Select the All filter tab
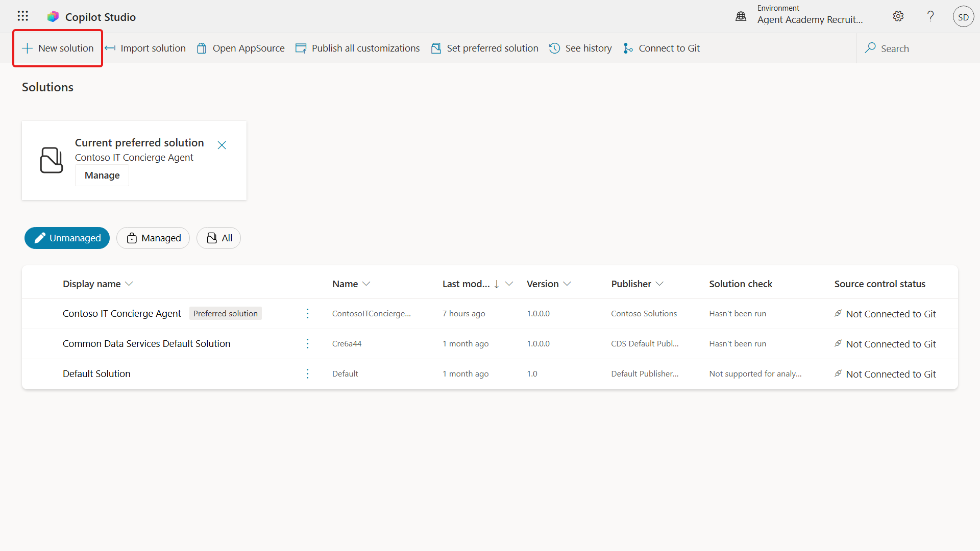 tap(218, 238)
